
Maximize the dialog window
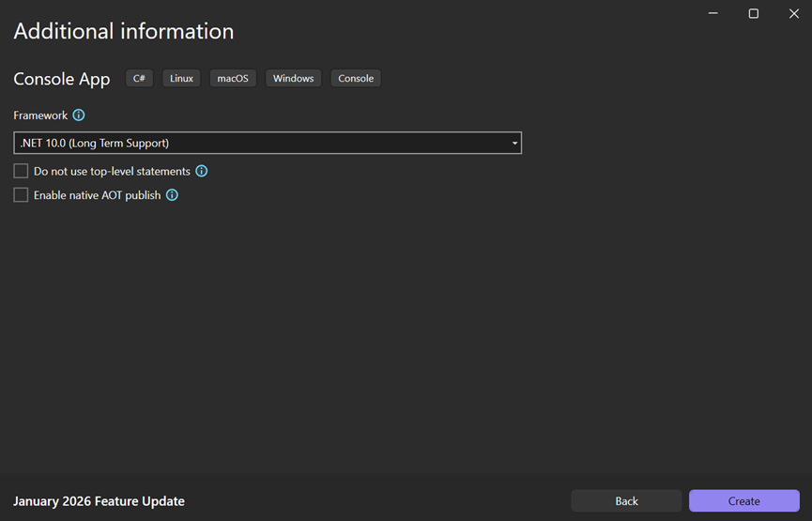(x=754, y=13)
